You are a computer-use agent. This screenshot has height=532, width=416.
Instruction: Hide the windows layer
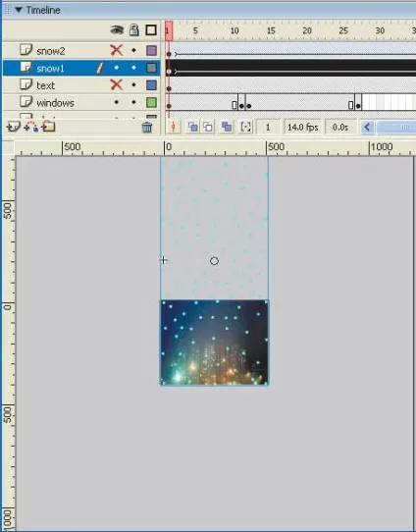[117, 102]
